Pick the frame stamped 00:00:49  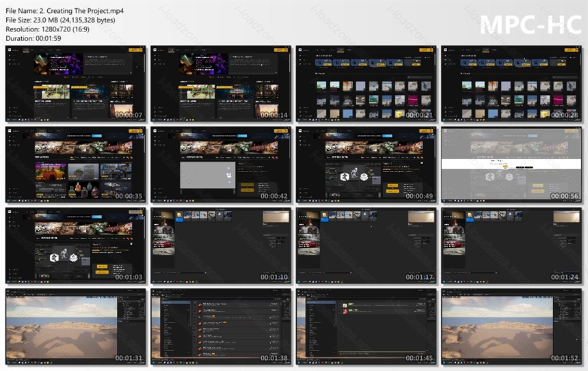tap(366, 165)
